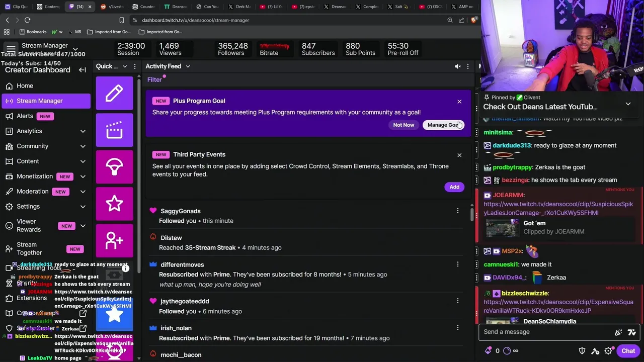Switch to the r/Livestream browser tab
The height and width of the screenshot is (362, 644).
(111, 7)
